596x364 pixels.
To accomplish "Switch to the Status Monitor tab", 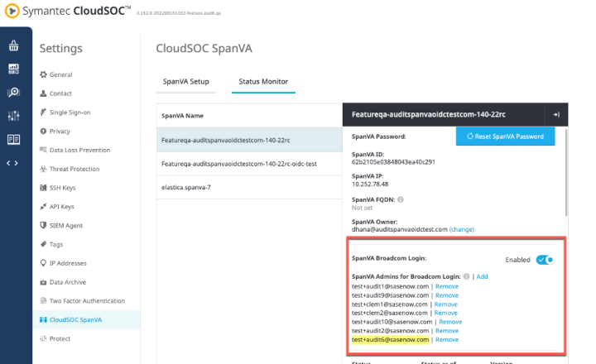I will coord(263,82).
